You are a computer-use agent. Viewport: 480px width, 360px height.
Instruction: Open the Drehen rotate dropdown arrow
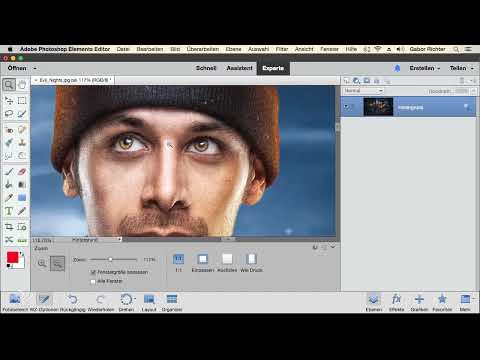click(135, 298)
